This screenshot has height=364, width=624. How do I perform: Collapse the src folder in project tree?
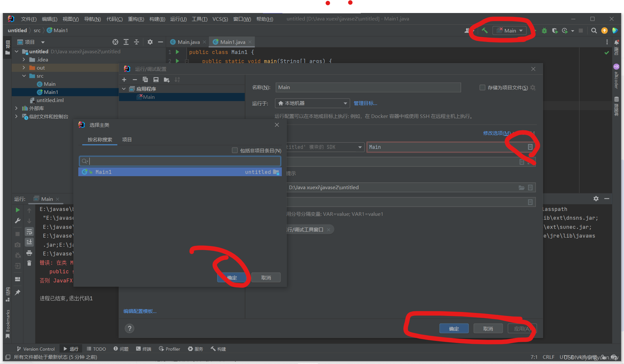click(x=24, y=76)
